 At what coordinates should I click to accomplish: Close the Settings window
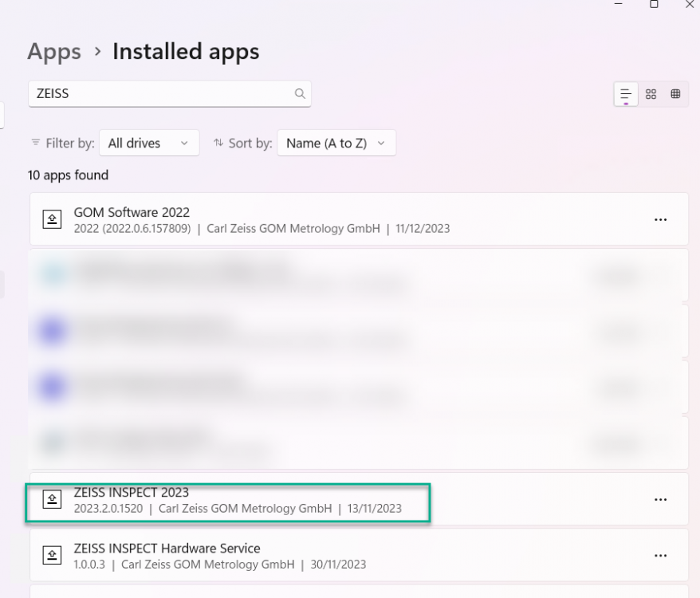coord(690,4)
